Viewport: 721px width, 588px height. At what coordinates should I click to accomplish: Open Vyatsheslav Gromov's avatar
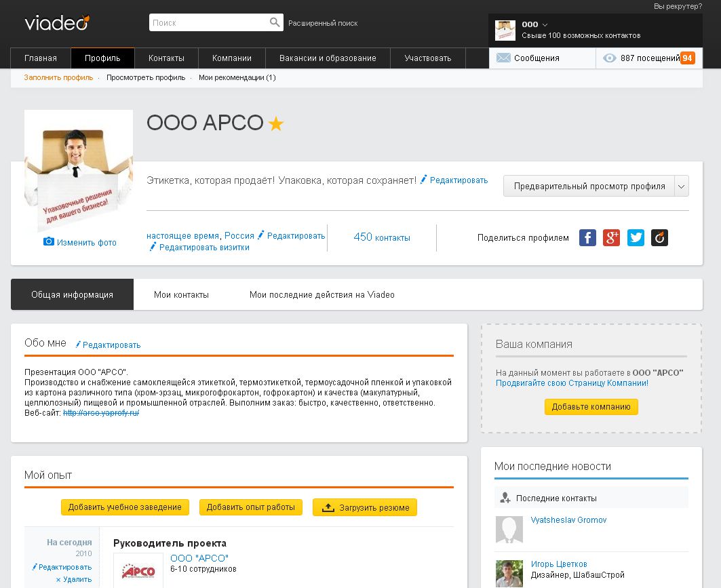(x=509, y=530)
